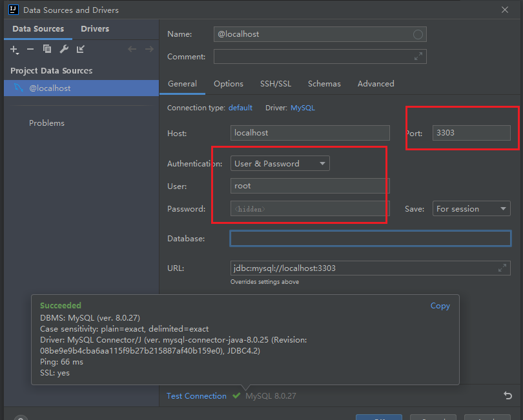The height and width of the screenshot is (420, 523).
Task: Click the IntelliJ logo in title bar
Action: 14,10
